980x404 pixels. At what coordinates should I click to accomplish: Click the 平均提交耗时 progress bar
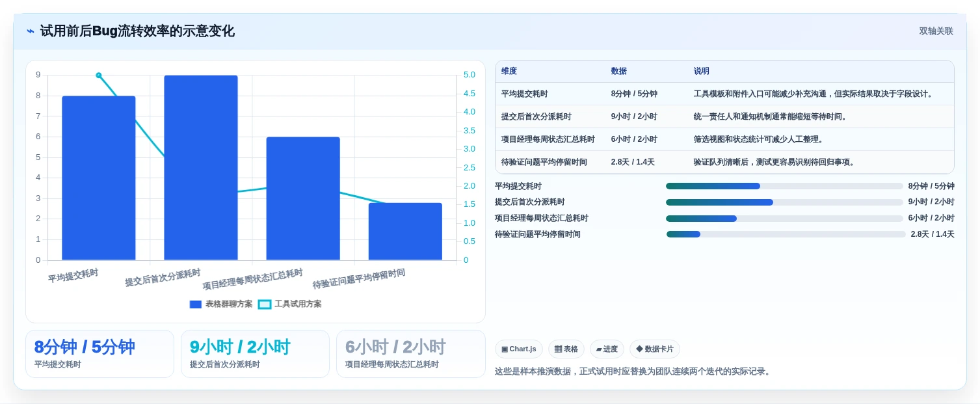point(784,186)
